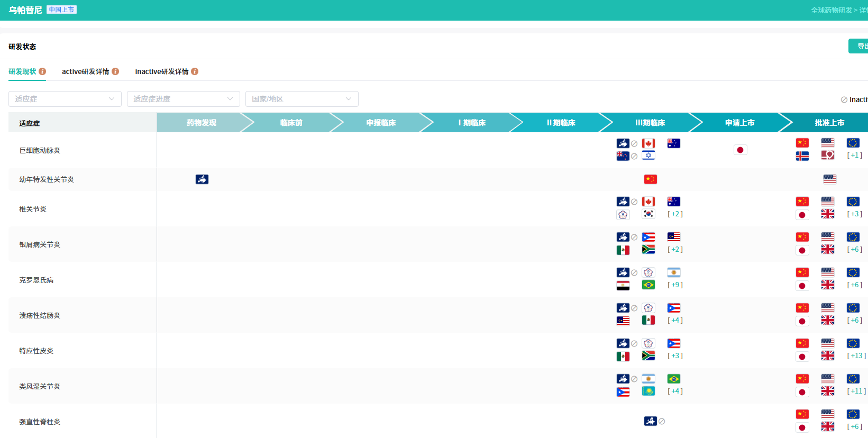This screenshot has height=438, width=868.
Task: Expand the 适应症进度 dropdown
Action: [183, 99]
